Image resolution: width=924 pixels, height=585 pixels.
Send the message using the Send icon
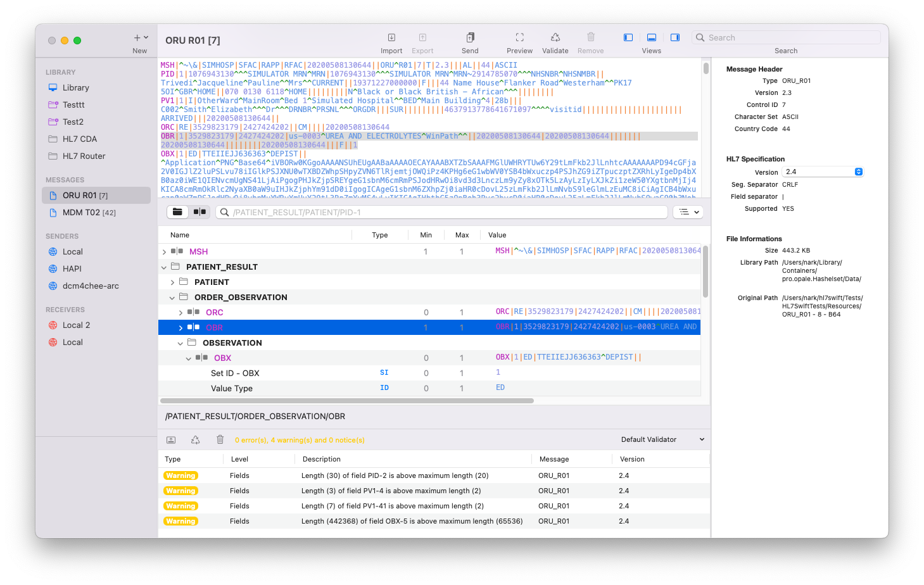pyautogui.click(x=470, y=38)
